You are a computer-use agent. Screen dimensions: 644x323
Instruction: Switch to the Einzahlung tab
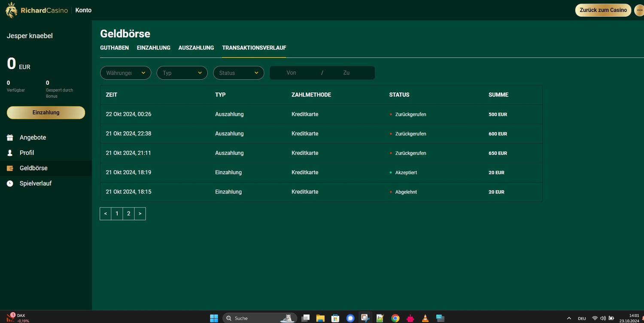click(x=154, y=48)
